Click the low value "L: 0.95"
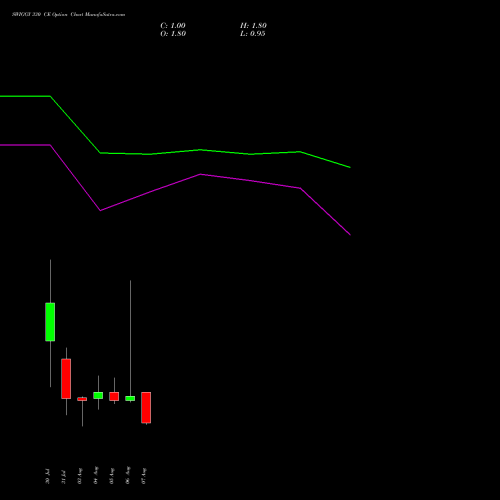 click(x=252, y=34)
